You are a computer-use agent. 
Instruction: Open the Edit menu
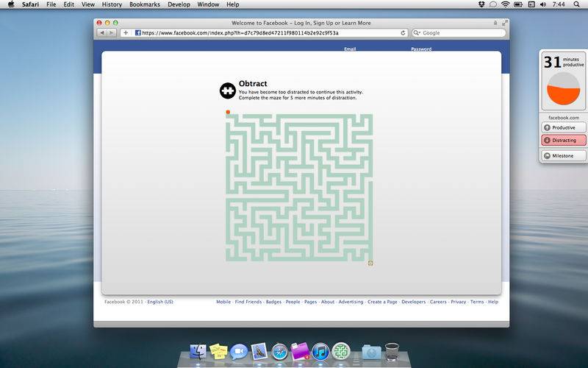[68, 4]
